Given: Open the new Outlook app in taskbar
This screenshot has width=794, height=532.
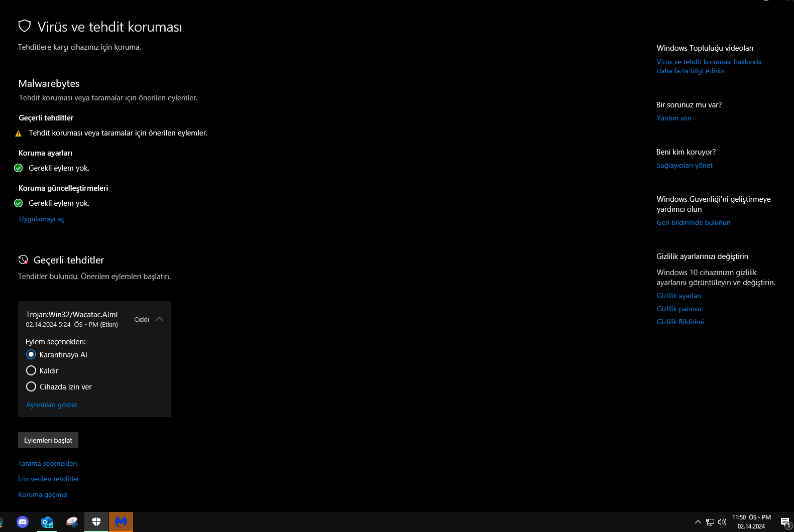Looking at the screenshot, I should pos(47,522).
